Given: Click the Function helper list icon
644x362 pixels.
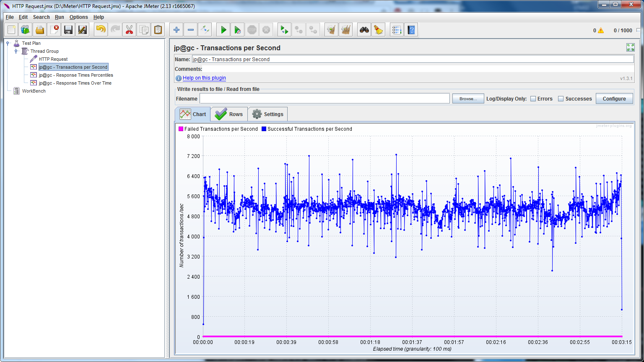Looking at the screenshot, I should 396,30.
